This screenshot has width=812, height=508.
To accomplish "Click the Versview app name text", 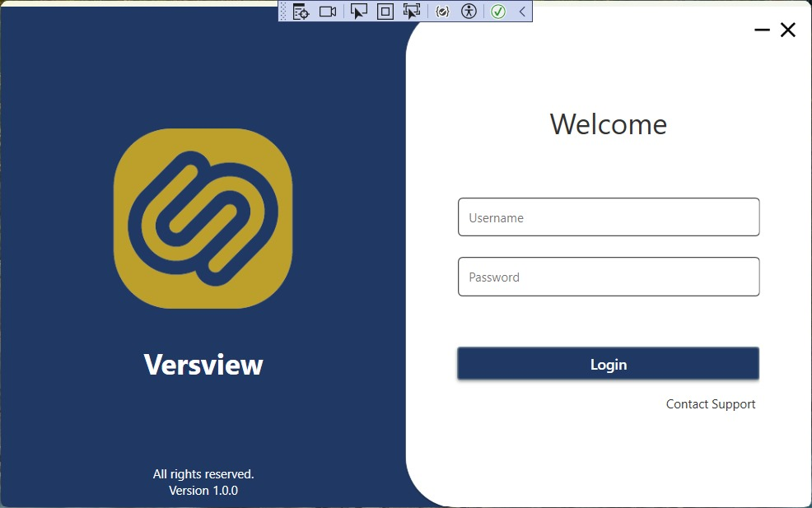I will (203, 365).
